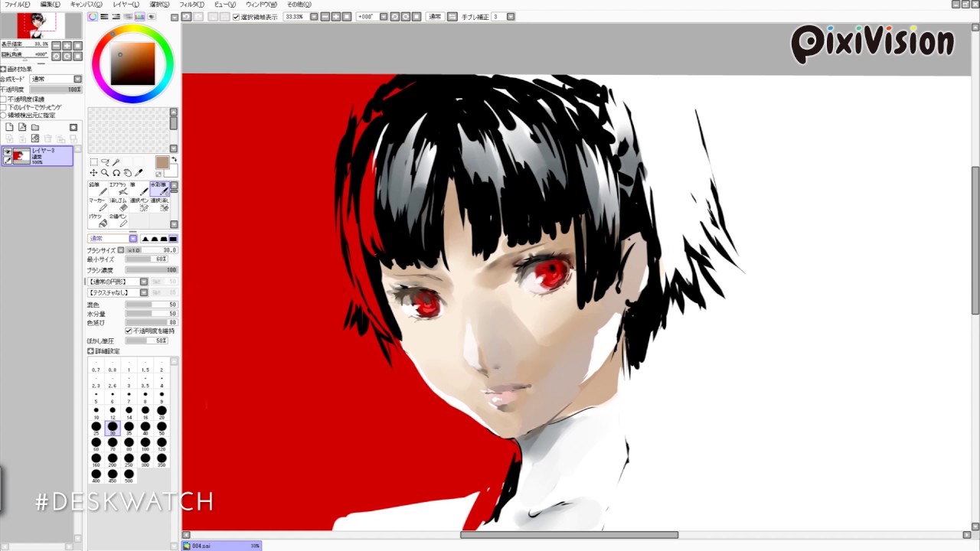Screen dimensions: 980x551
Task: Adjust the ブラシ濃度 density slider
Action: click(x=151, y=270)
